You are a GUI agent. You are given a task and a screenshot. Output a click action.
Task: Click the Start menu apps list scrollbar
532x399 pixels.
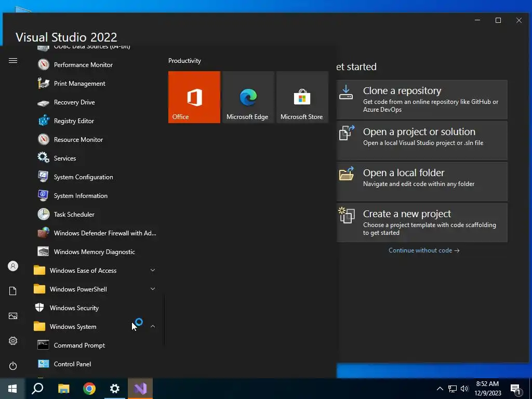pyautogui.click(x=165, y=320)
